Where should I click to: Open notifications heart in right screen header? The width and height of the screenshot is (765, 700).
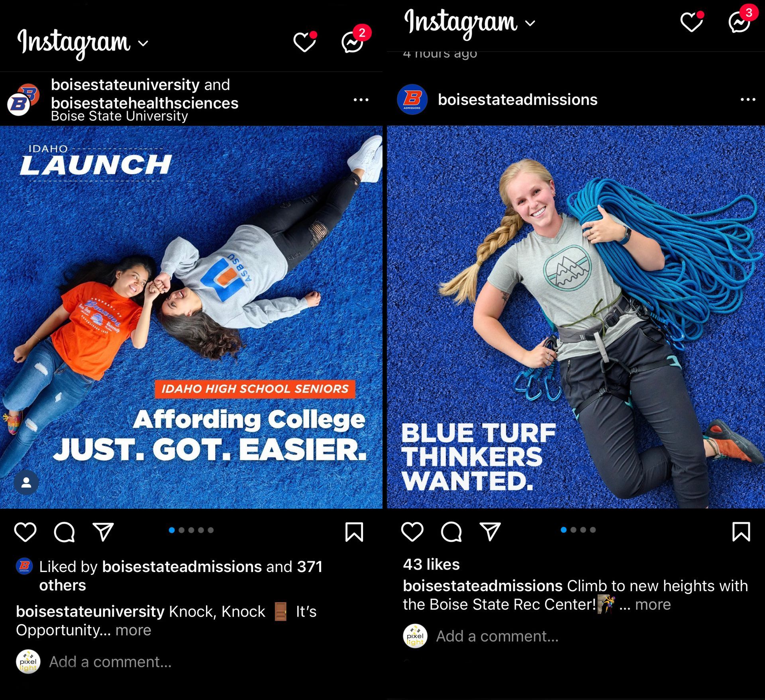point(692,21)
